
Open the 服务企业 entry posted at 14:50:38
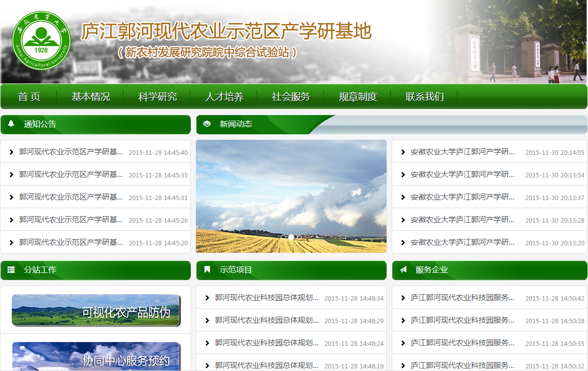(x=462, y=320)
